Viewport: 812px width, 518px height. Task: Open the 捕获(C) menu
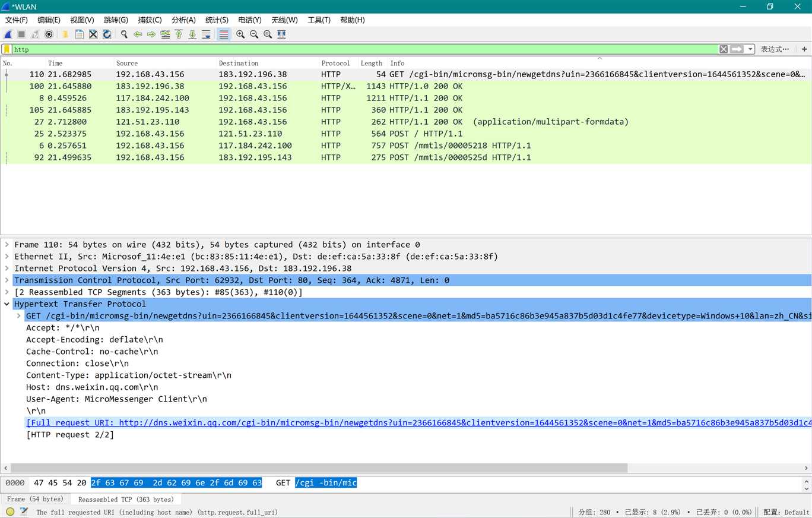coord(150,20)
